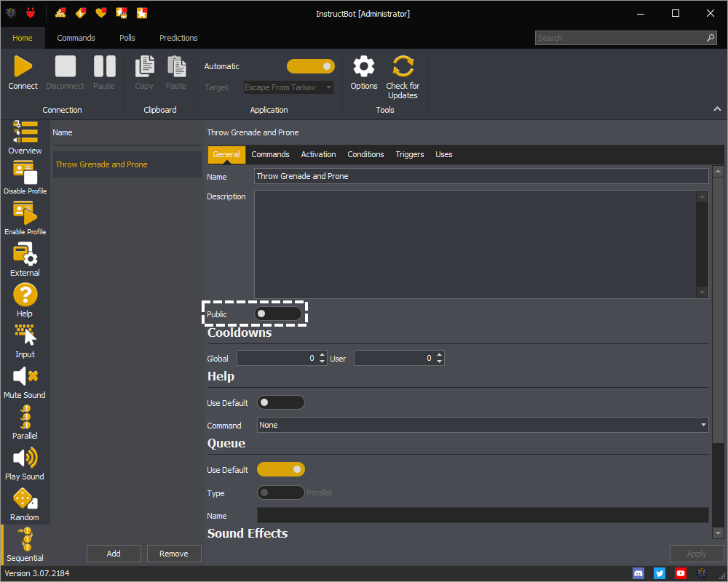This screenshot has width=728, height=582.
Task: Select the Random dice sidebar item
Action: [x=25, y=504]
